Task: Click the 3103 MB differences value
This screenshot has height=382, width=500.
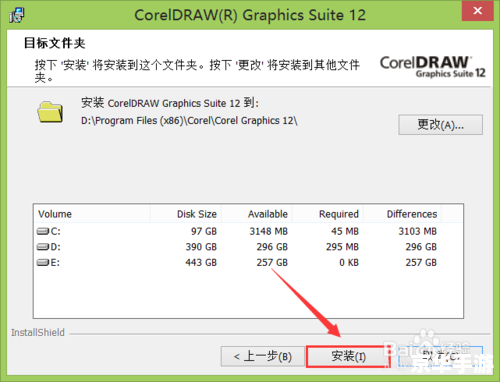Action: (418, 231)
